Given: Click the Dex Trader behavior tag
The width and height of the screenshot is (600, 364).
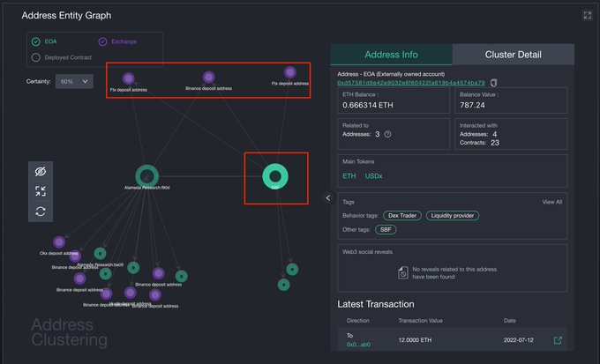Looking at the screenshot, I should (x=402, y=216).
